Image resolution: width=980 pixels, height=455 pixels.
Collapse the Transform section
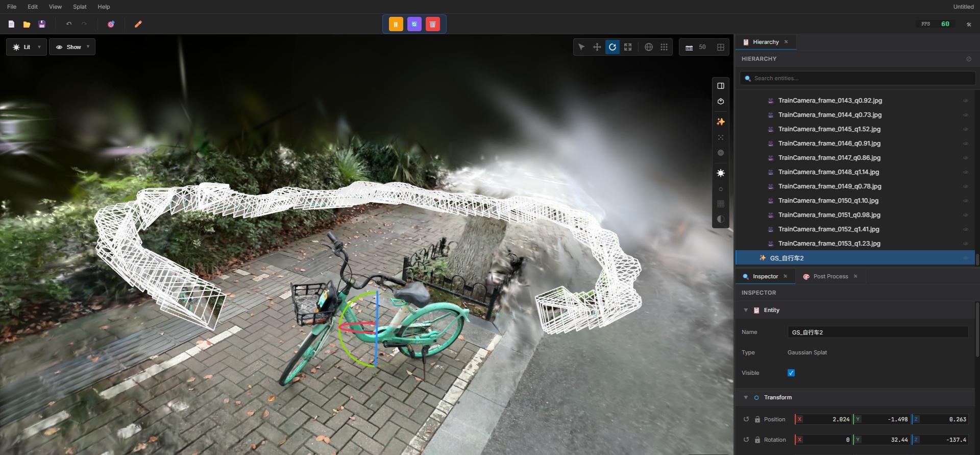point(746,397)
